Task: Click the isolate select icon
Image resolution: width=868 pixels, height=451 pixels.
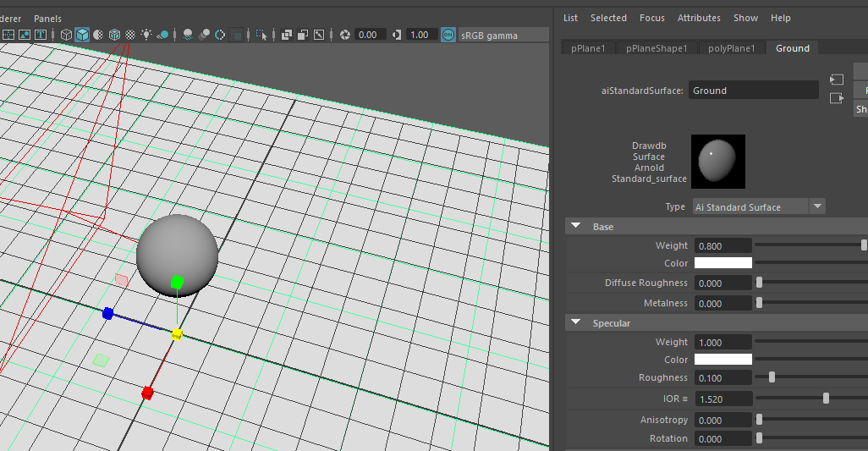Action: tap(261, 35)
